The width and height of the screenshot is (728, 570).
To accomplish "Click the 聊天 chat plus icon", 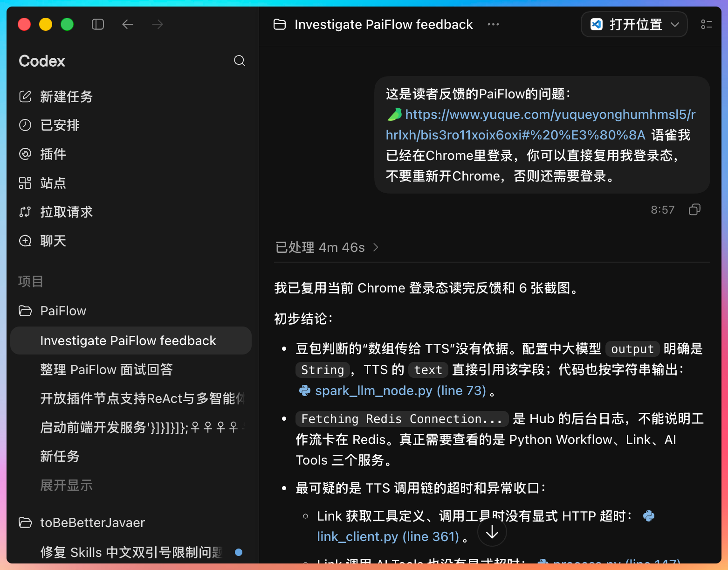I will click(25, 241).
